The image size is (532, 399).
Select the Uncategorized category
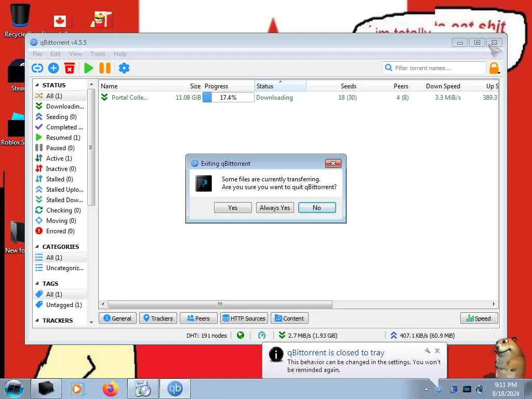click(x=60, y=268)
